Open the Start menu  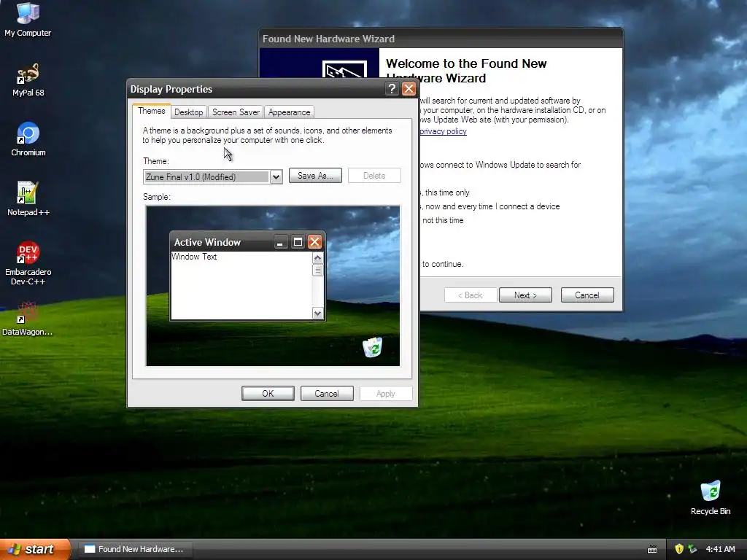(35, 549)
